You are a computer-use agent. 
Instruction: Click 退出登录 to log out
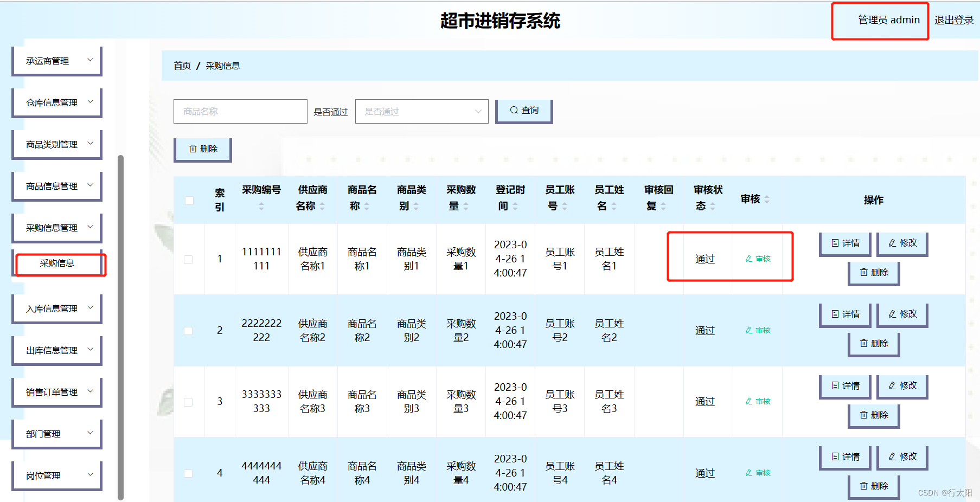[954, 20]
